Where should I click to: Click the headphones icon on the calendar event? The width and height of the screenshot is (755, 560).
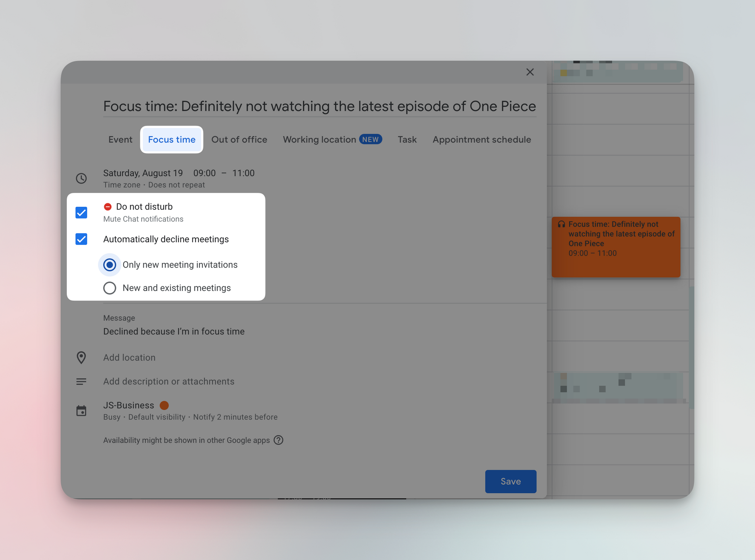click(561, 224)
